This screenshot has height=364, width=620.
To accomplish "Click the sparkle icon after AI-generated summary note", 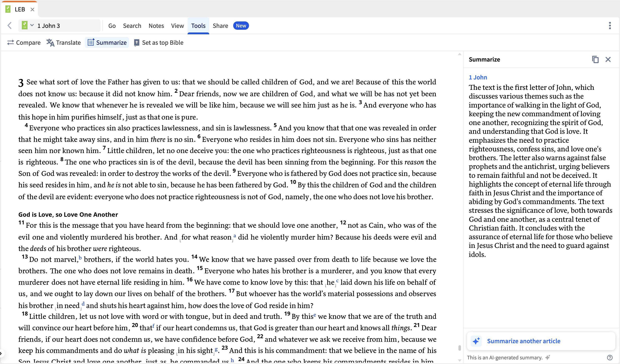I will [547, 357].
